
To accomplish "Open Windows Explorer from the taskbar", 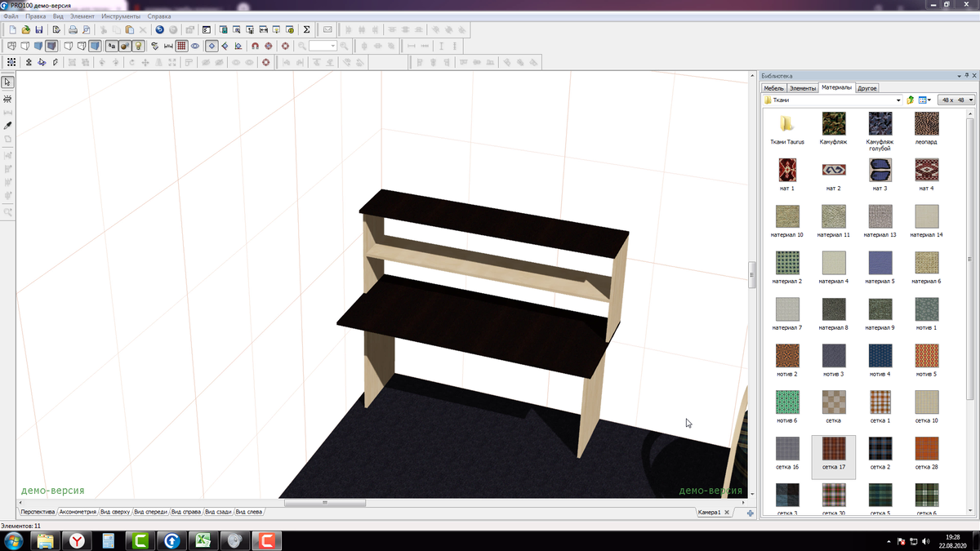I will click(45, 540).
